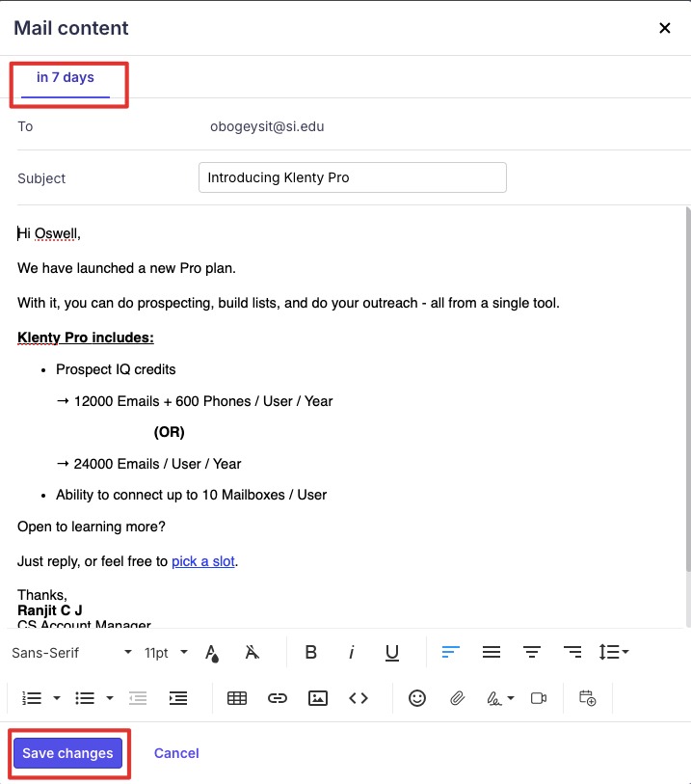
Task: Click '24000 Emails / User / Year' line
Action: tap(157, 464)
